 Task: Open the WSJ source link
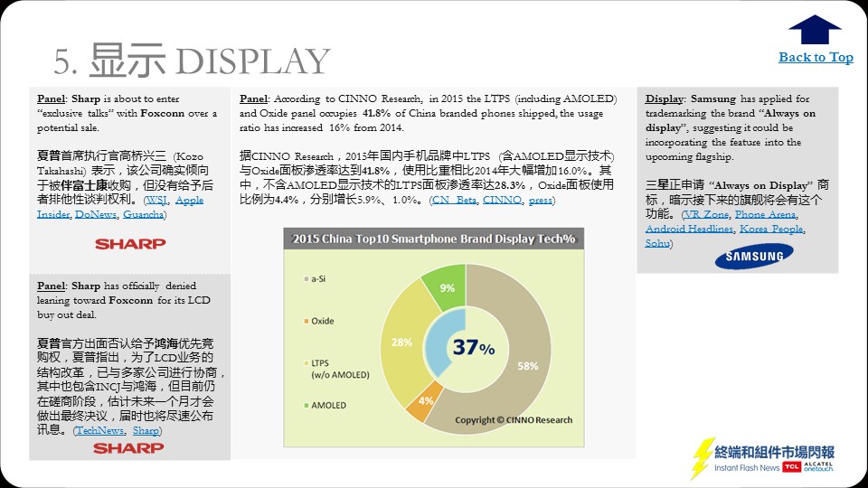tap(156, 201)
